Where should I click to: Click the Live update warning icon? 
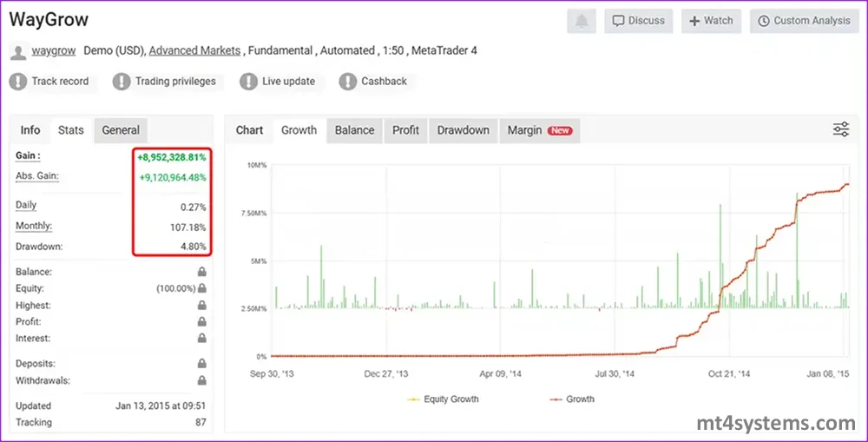tap(248, 82)
